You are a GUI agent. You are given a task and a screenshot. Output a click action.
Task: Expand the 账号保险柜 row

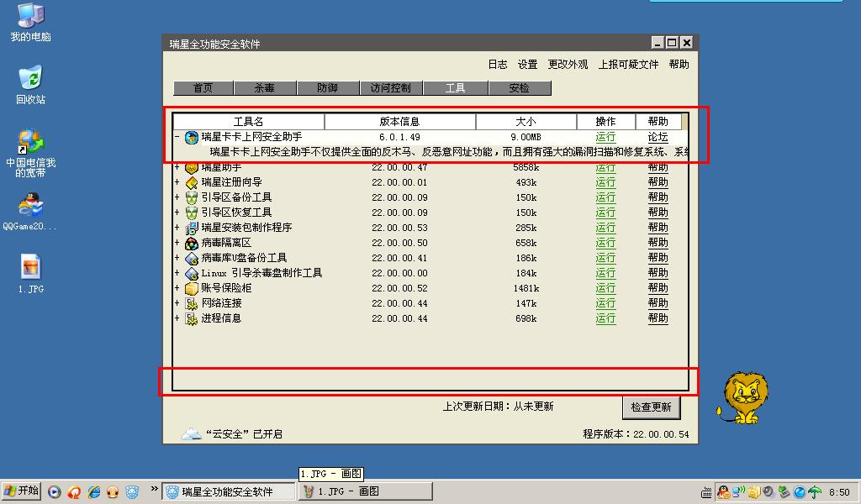177,288
